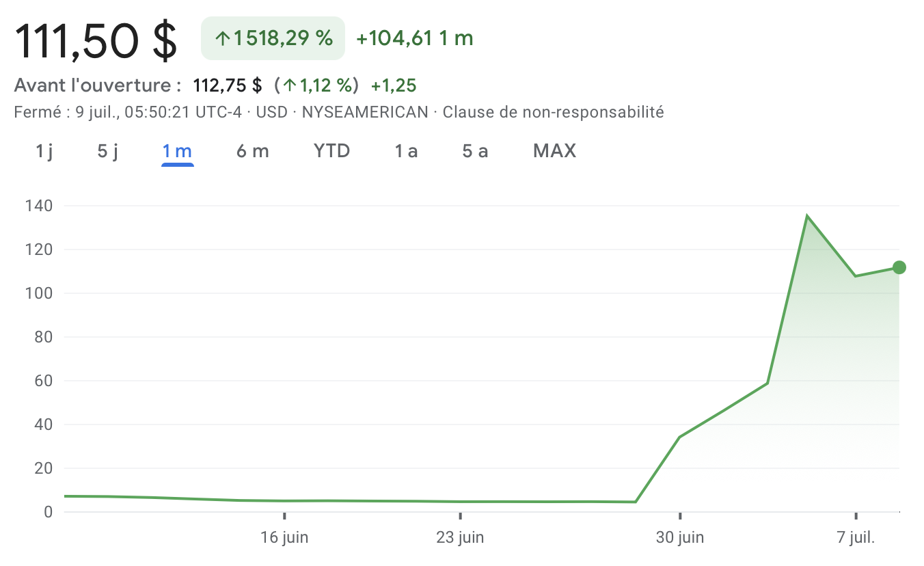Open the YTD chart view
This screenshot has width=924, height=566.
pos(332,151)
